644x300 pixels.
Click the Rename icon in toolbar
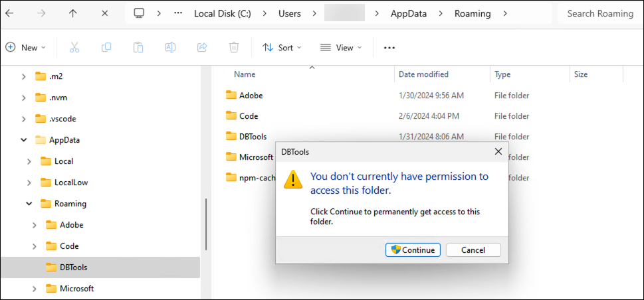(x=170, y=48)
